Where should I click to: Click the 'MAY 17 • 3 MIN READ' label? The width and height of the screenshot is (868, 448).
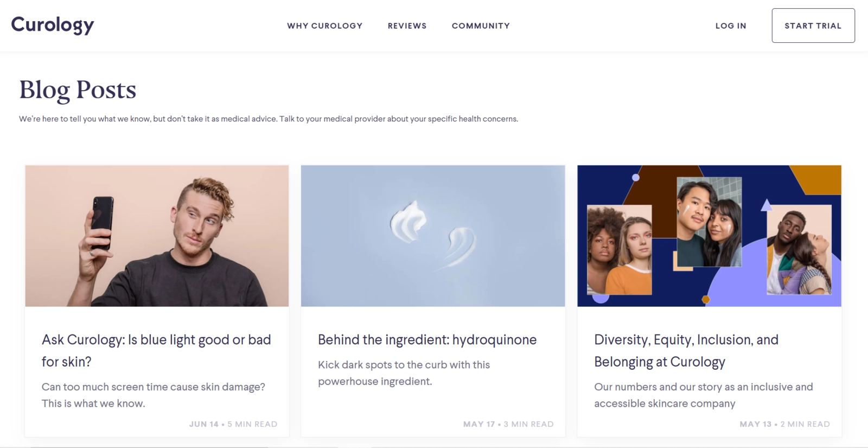(508, 424)
